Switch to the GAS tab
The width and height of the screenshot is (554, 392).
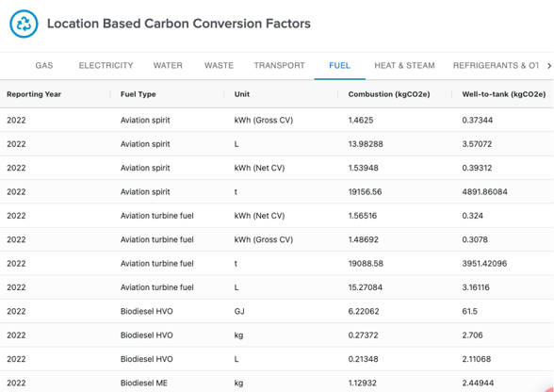(x=44, y=66)
